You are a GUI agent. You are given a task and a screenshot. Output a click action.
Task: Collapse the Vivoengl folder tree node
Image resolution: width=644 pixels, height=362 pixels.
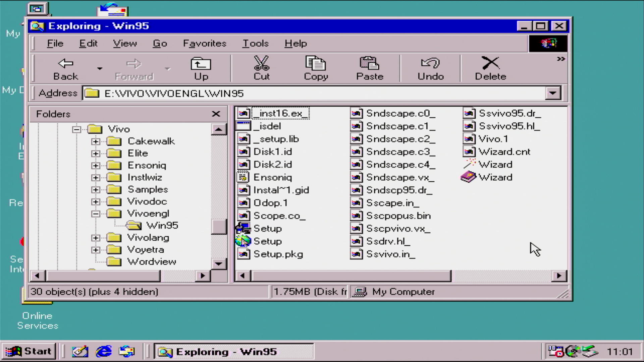(x=96, y=214)
